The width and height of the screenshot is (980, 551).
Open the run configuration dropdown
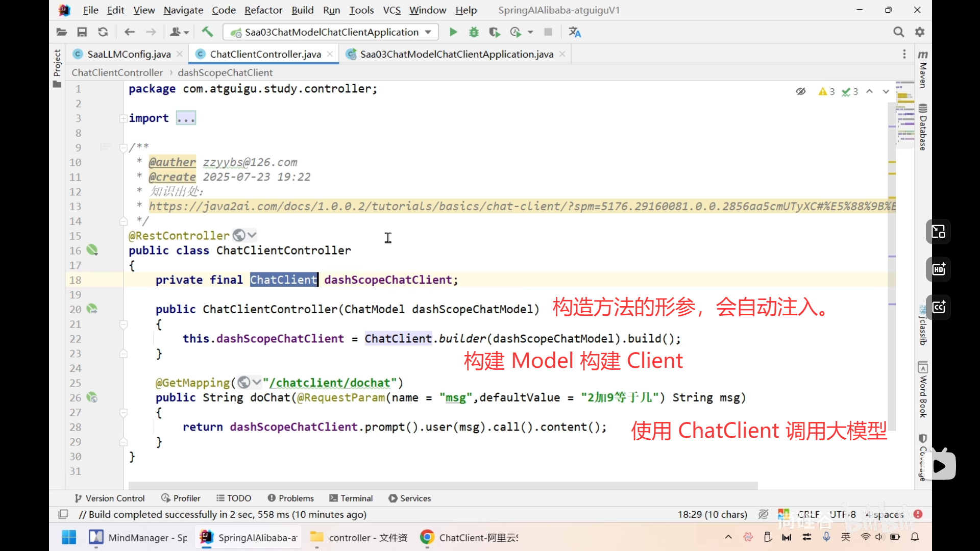(x=331, y=32)
